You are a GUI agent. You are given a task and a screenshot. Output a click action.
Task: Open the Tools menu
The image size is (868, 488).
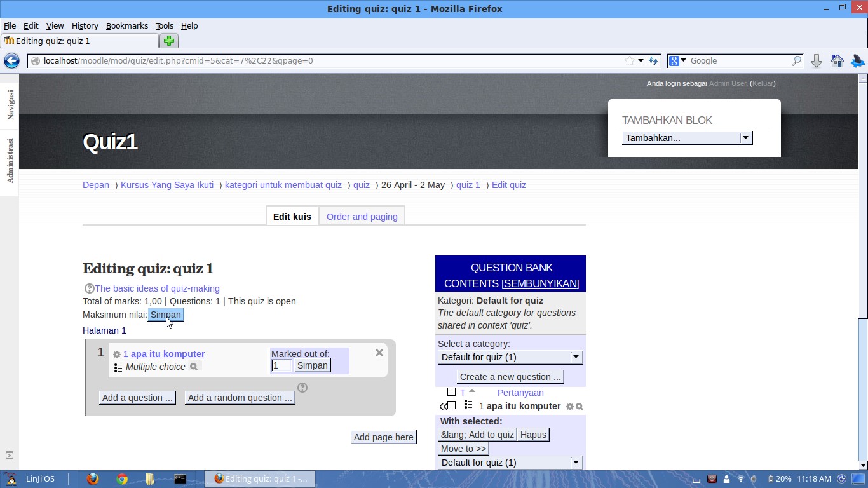[165, 26]
